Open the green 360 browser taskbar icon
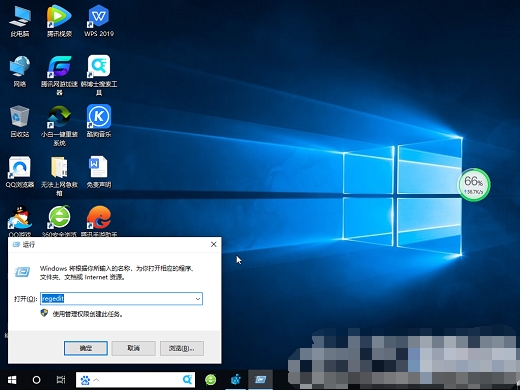The height and width of the screenshot is (390, 521). 210,380
